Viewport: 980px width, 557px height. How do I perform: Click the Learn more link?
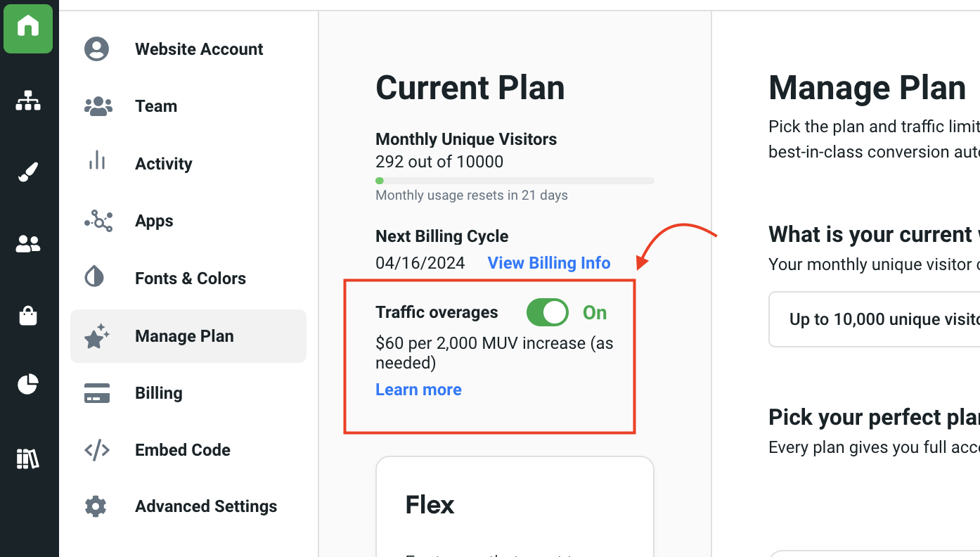[x=418, y=390]
